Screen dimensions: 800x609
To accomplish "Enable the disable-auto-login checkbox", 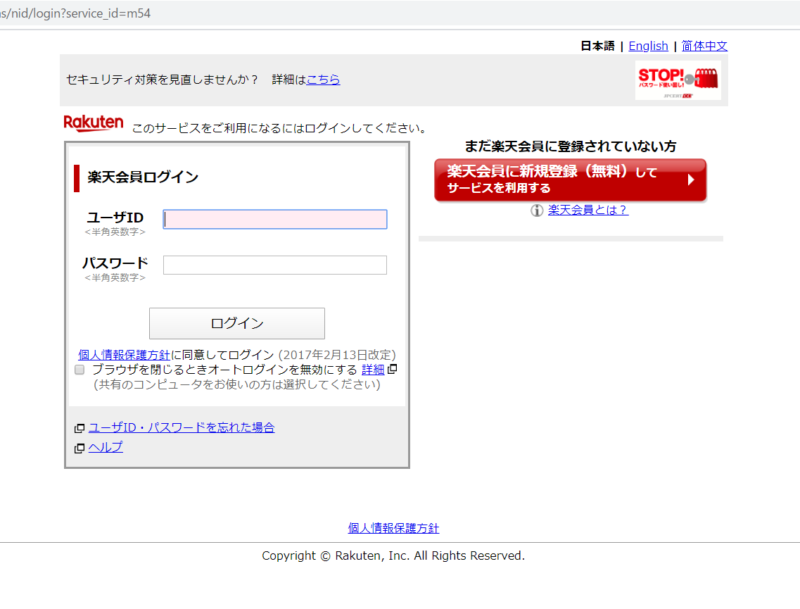I will pos(80,370).
